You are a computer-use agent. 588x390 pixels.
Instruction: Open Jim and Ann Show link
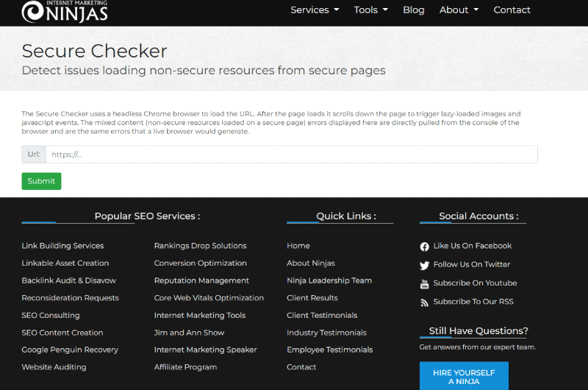(x=189, y=333)
